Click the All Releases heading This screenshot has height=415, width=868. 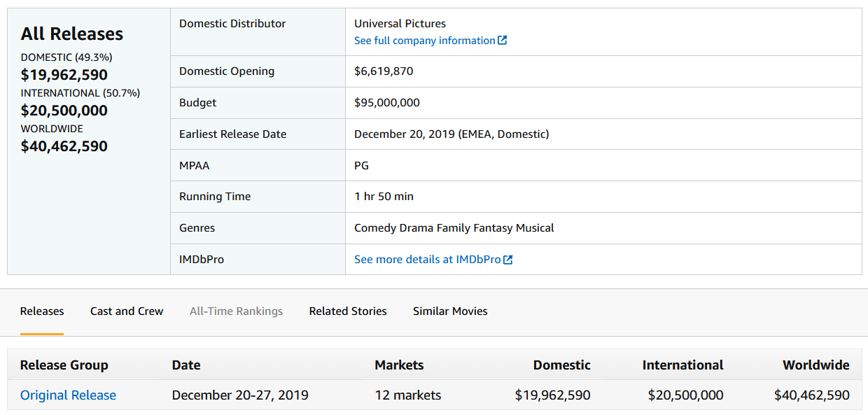[72, 34]
